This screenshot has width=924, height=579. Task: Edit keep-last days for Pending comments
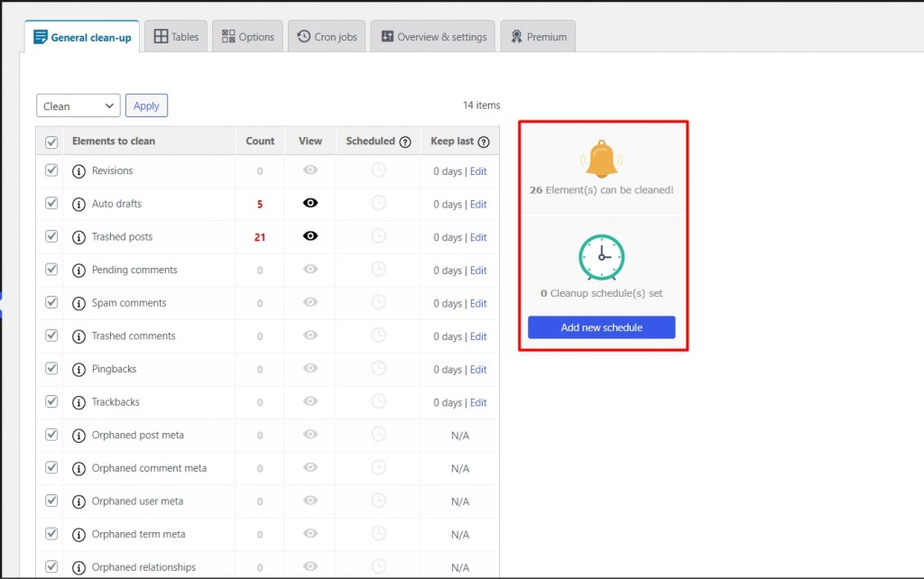pyautogui.click(x=478, y=271)
